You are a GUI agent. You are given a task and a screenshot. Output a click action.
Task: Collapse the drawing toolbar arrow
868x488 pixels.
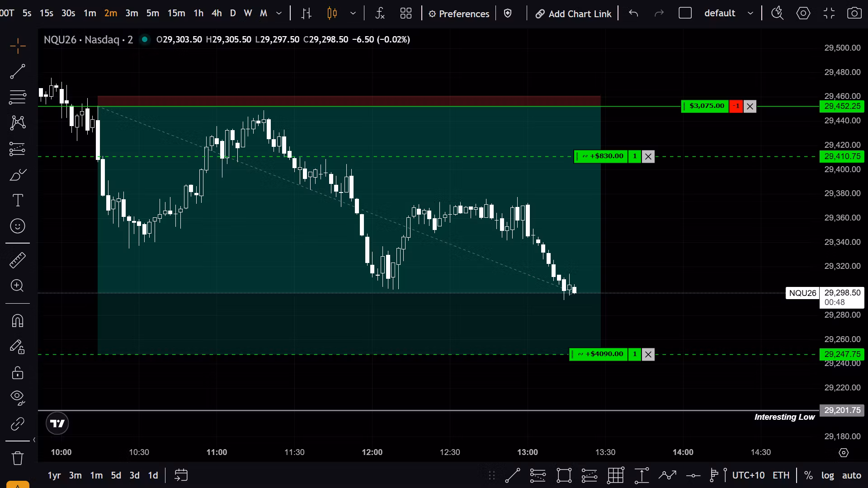click(34, 440)
